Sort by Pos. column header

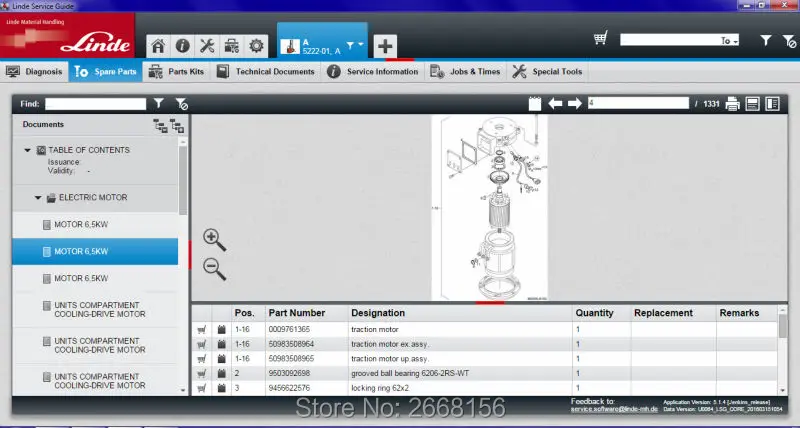tap(244, 313)
